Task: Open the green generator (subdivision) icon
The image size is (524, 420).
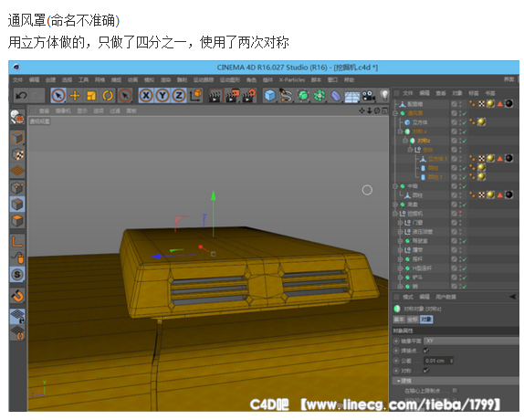Action: (303, 96)
